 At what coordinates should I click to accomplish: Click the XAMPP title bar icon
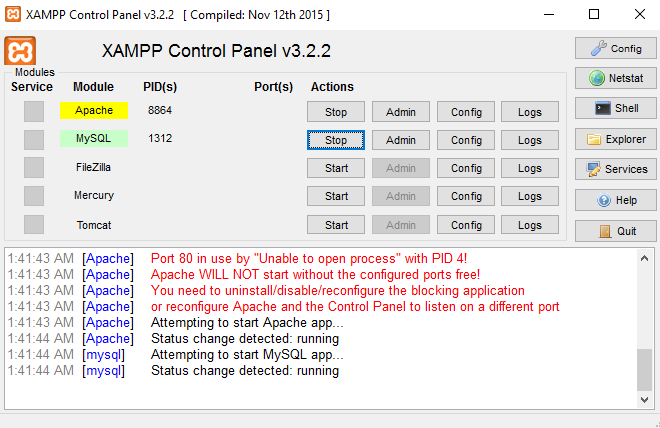point(13,14)
